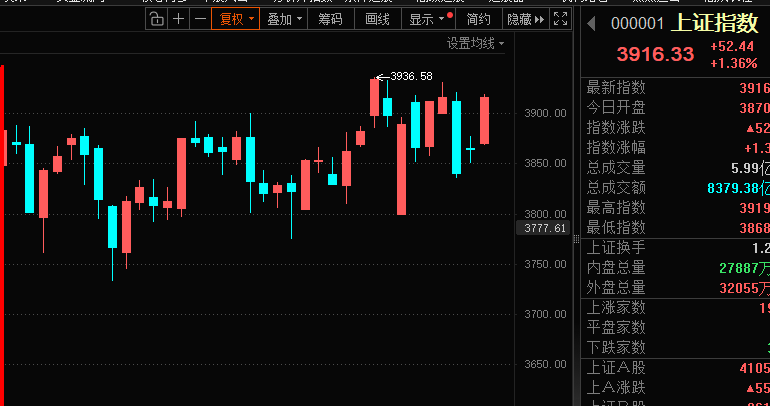Toggle the 简约 simple mode
Image resolution: width=770 pixels, height=406 pixels.
pyautogui.click(x=478, y=18)
